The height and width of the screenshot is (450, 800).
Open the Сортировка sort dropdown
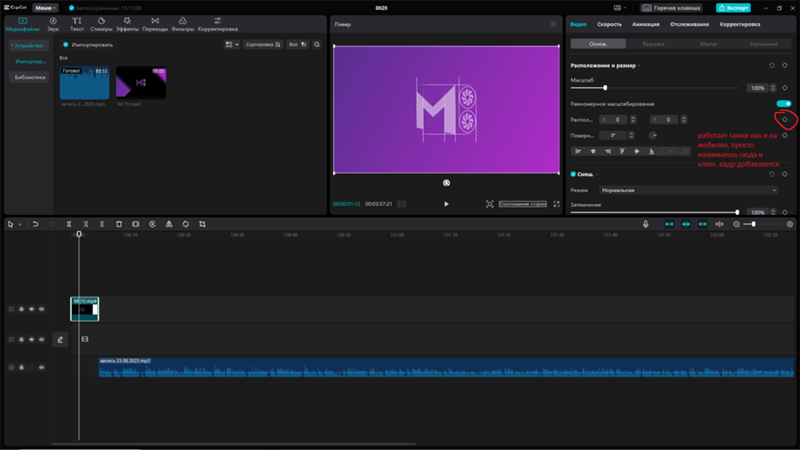click(x=263, y=44)
